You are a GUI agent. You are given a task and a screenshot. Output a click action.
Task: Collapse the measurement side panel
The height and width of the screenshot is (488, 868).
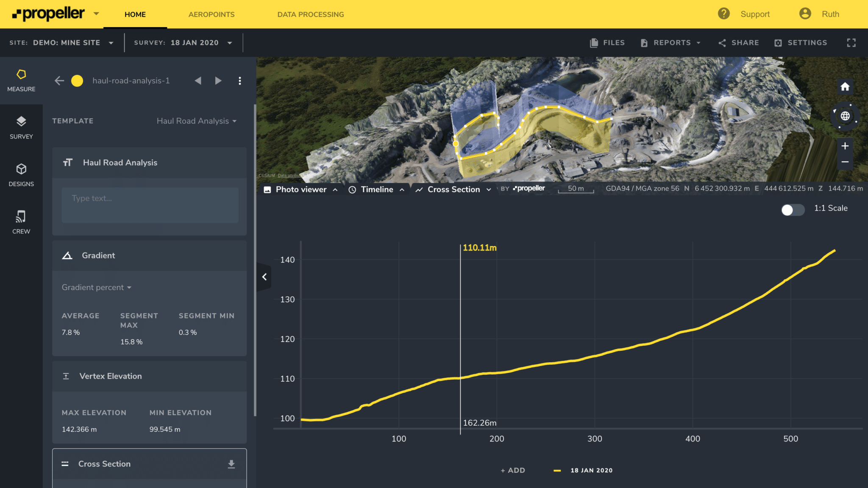click(x=264, y=277)
